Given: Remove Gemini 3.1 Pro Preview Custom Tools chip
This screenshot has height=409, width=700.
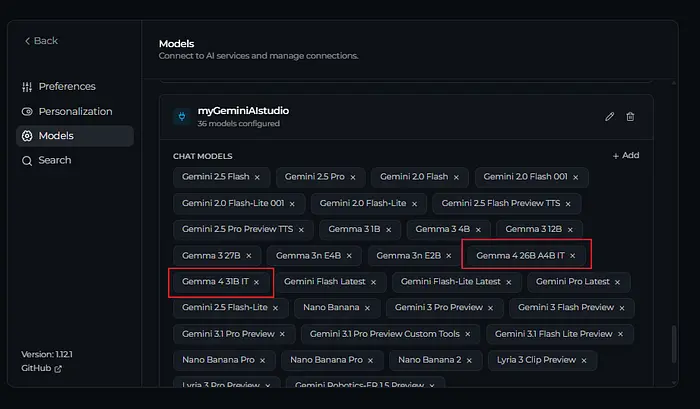Looking at the screenshot, I should point(469,334).
